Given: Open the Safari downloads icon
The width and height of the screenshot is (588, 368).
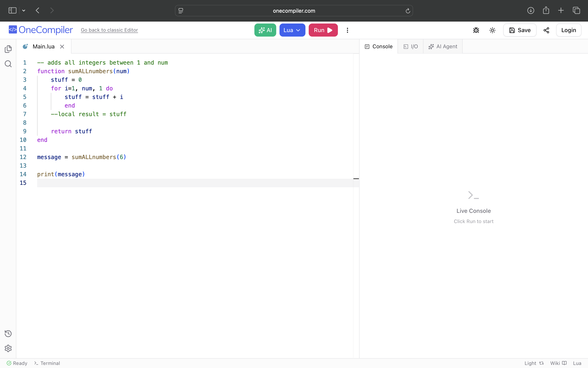Looking at the screenshot, I should tap(531, 10).
